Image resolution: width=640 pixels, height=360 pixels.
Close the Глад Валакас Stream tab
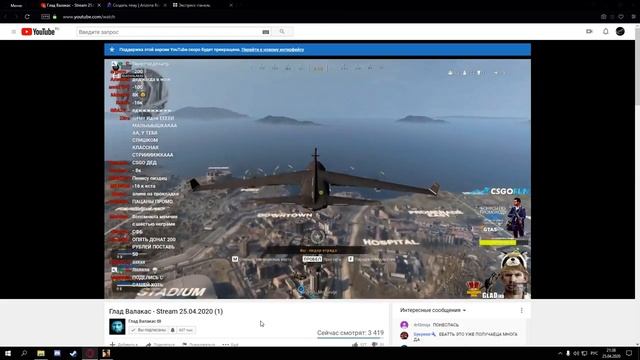coord(99,5)
